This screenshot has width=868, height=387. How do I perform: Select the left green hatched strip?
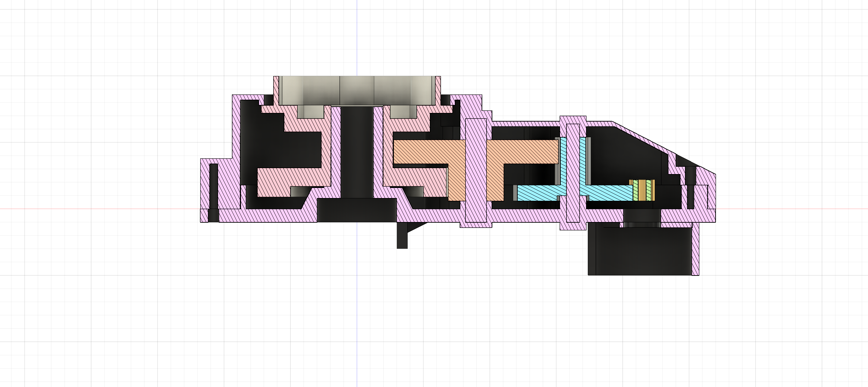[636, 190]
